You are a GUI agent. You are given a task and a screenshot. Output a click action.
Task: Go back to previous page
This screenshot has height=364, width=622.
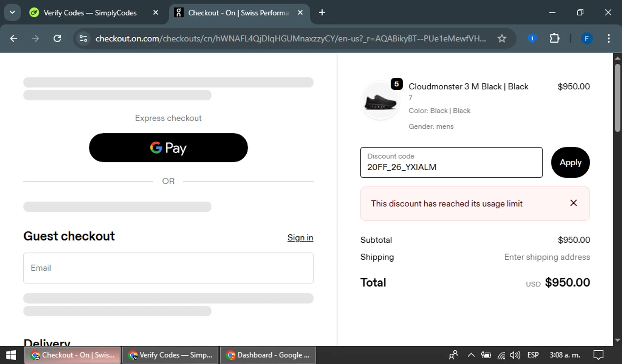(x=14, y=39)
